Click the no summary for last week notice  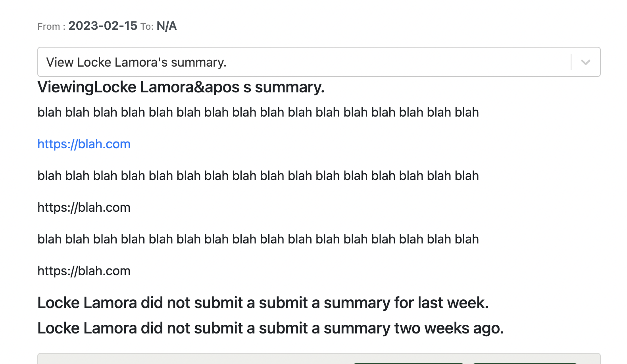pos(263,303)
